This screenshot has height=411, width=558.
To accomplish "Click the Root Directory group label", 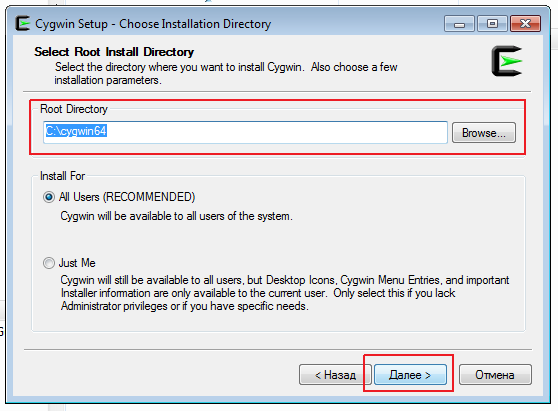I will point(74,109).
